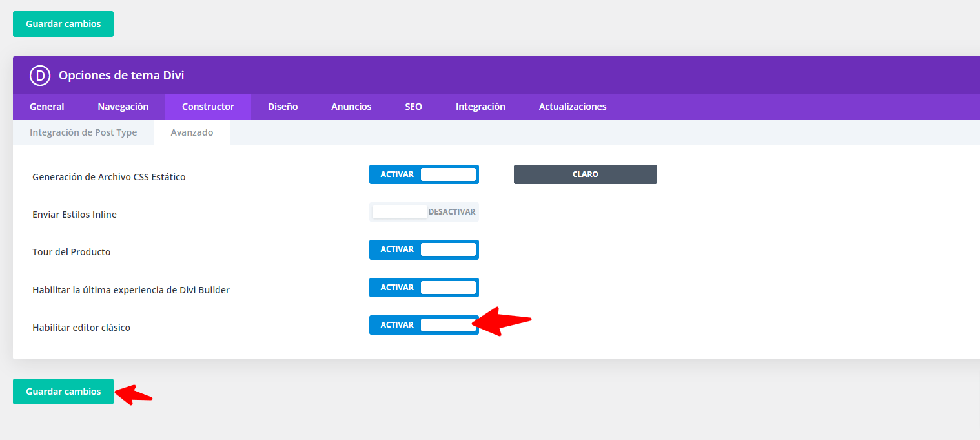The height and width of the screenshot is (440, 980).
Task: Go to the Anuncios tab
Action: coord(351,107)
